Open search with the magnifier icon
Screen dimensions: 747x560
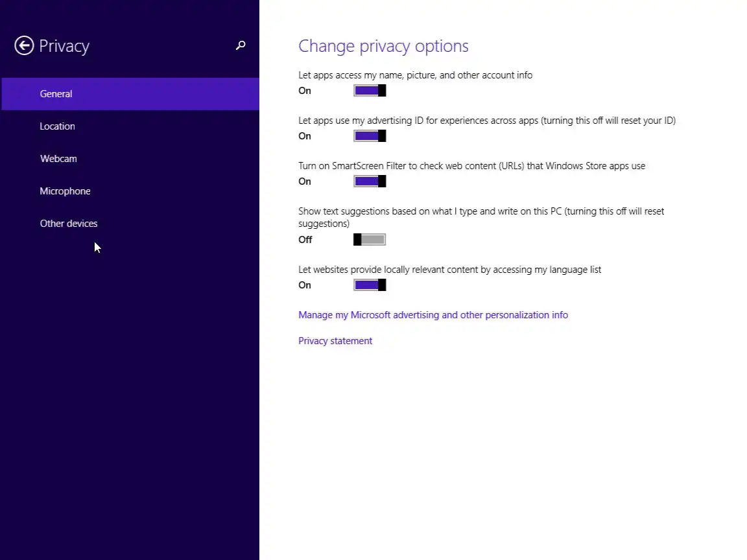pos(241,45)
